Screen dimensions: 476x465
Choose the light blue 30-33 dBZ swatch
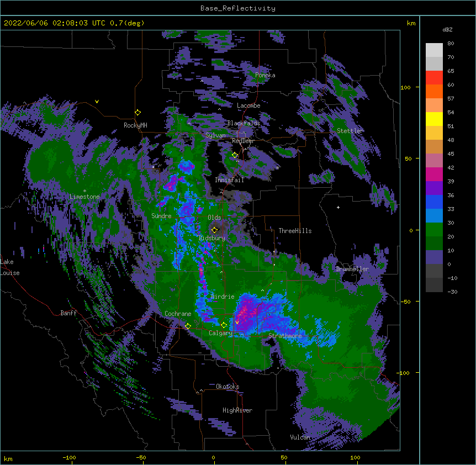click(434, 216)
